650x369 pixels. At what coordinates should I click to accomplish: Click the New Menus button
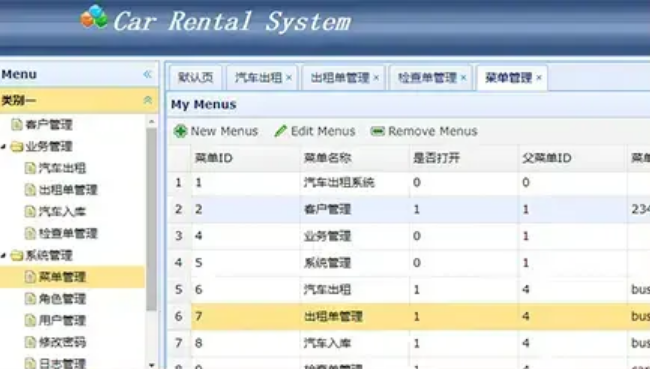[x=216, y=131]
